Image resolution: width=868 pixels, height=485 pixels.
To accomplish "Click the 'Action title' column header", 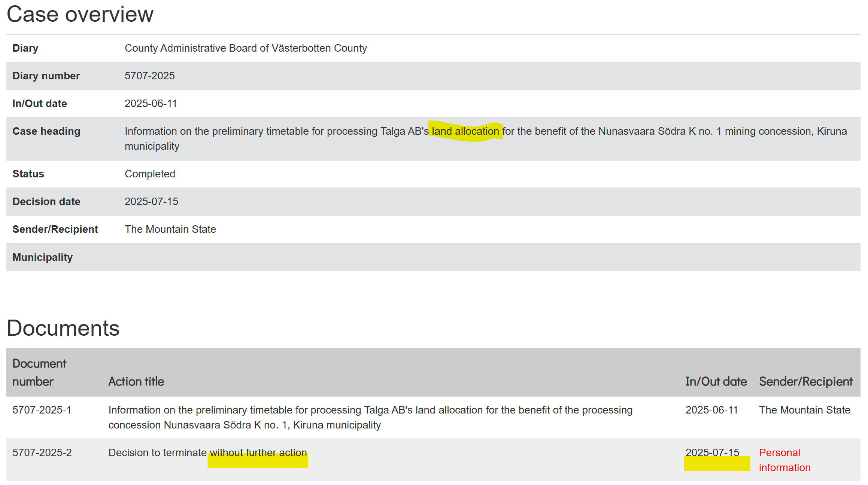I will pos(136,382).
